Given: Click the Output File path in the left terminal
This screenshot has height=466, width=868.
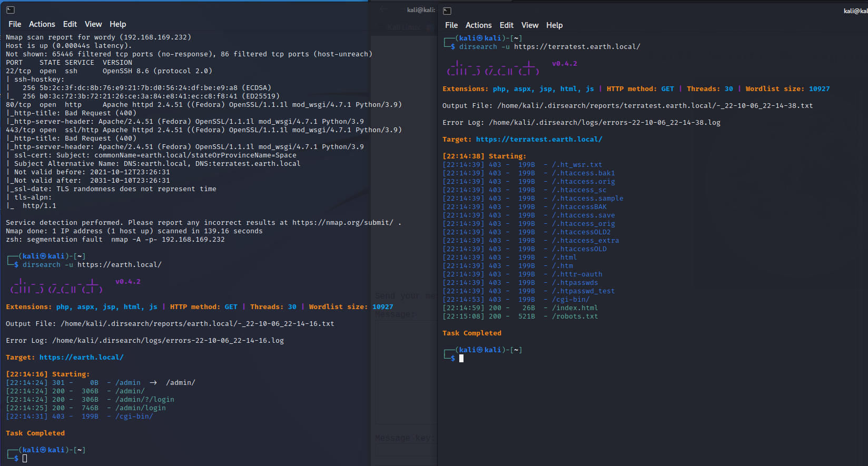Looking at the screenshot, I should pos(198,324).
